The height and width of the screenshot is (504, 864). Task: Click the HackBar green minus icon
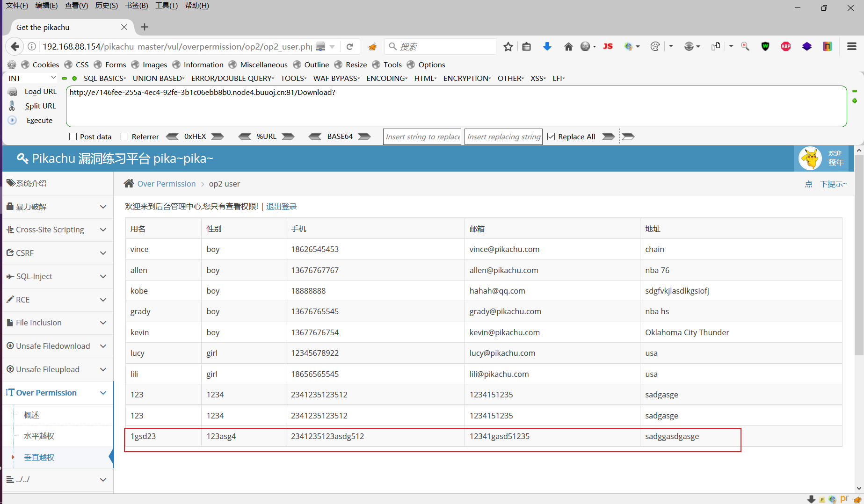click(64, 79)
